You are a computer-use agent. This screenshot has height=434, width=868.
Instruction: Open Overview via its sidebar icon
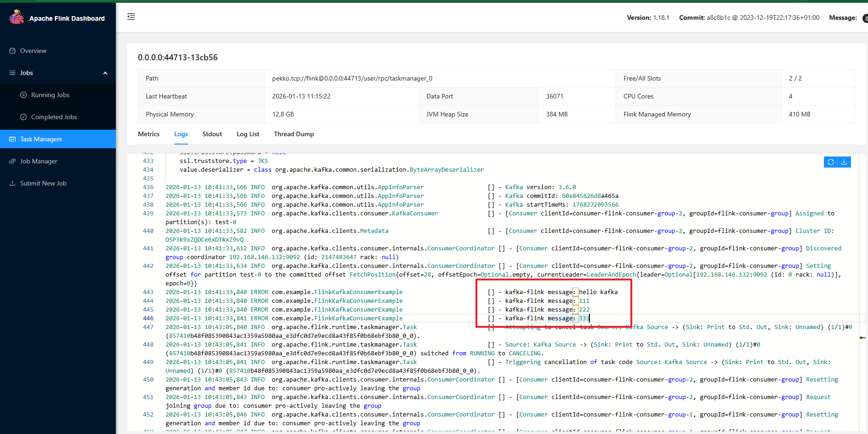coord(12,51)
